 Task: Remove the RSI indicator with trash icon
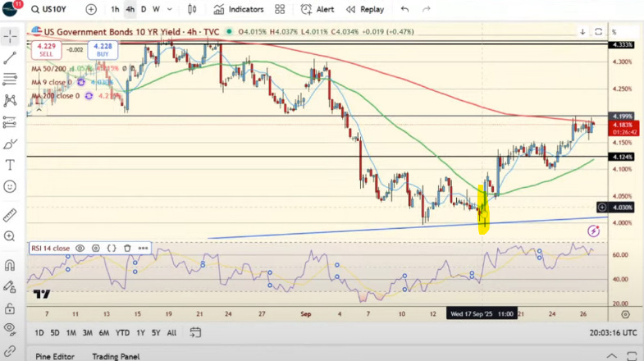coord(127,248)
